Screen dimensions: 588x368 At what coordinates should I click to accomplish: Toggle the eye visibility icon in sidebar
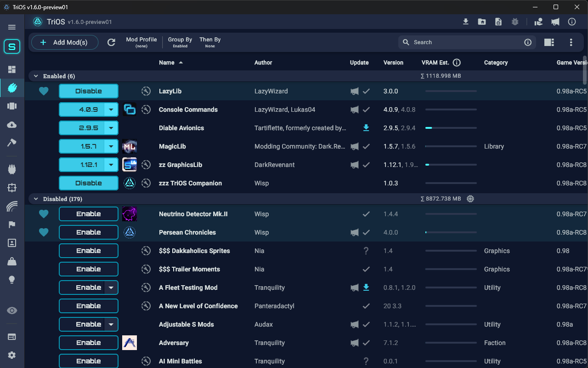pyautogui.click(x=12, y=310)
